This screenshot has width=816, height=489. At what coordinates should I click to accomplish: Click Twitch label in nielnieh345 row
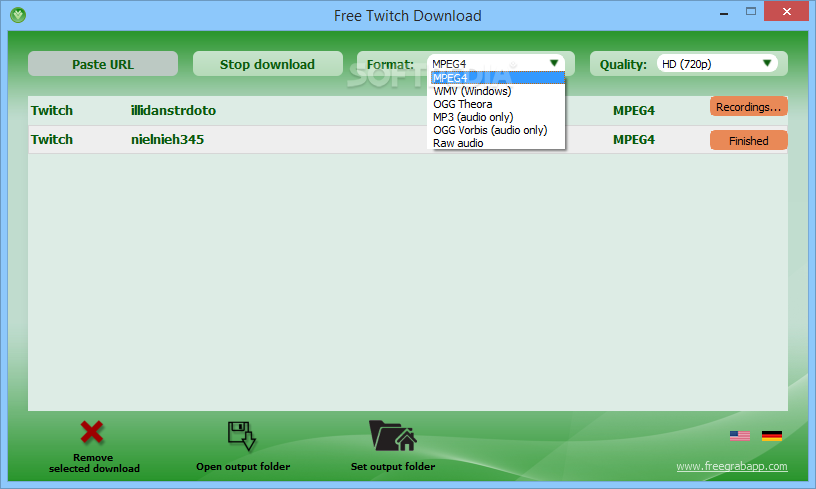pyautogui.click(x=52, y=139)
